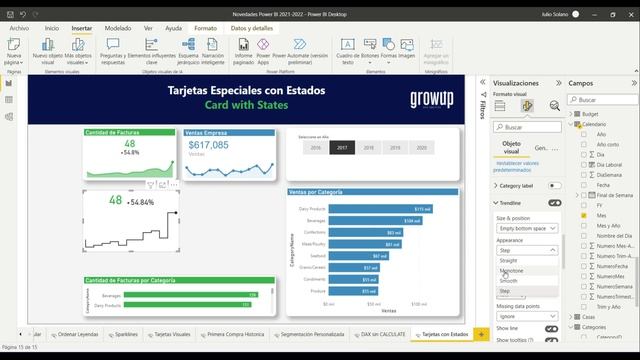
Task: Toggle the Category label switch
Action: (x=555, y=186)
